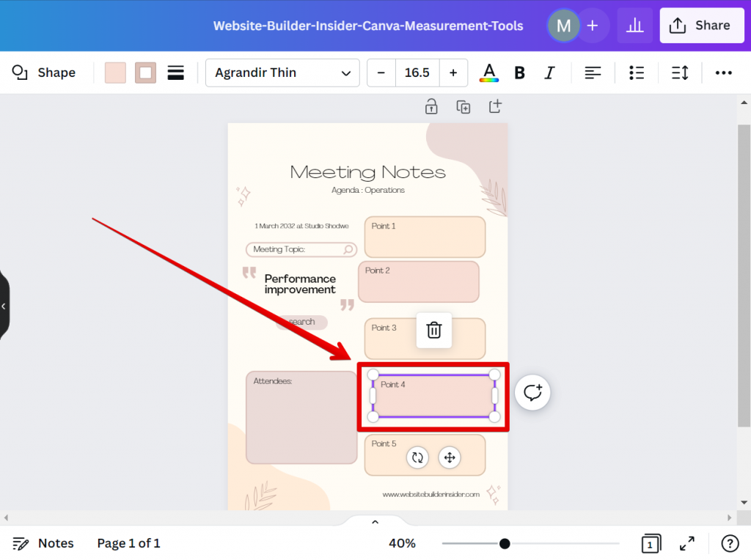Add a new page with the add-page icon
The height and width of the screenshot is (560, 751).
pos(495,106)
